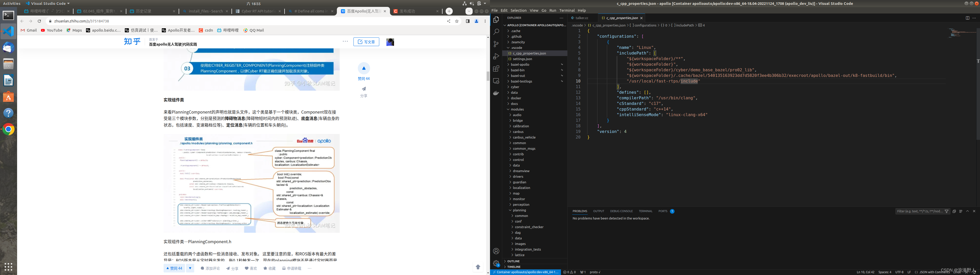Screen dimensions: 980x275
Task: Toggle the 收藏 favorite button
Action: pyautogui.click(x=269, y=268)
